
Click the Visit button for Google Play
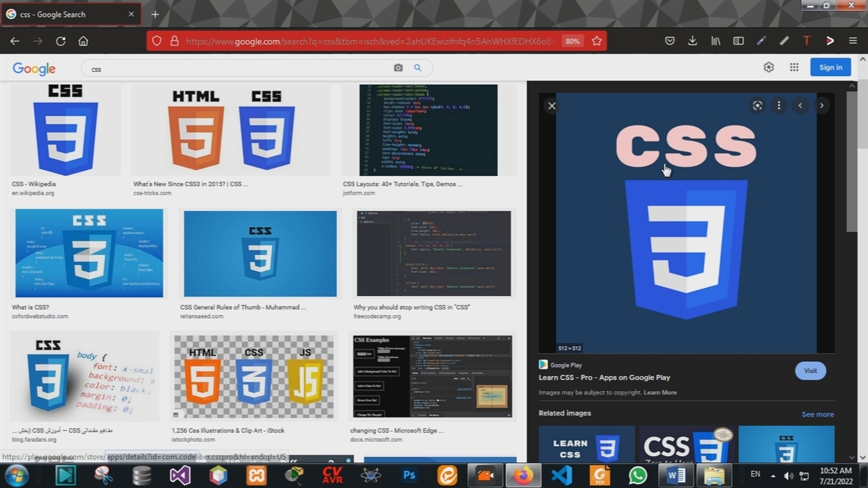(x=810, y=371)
